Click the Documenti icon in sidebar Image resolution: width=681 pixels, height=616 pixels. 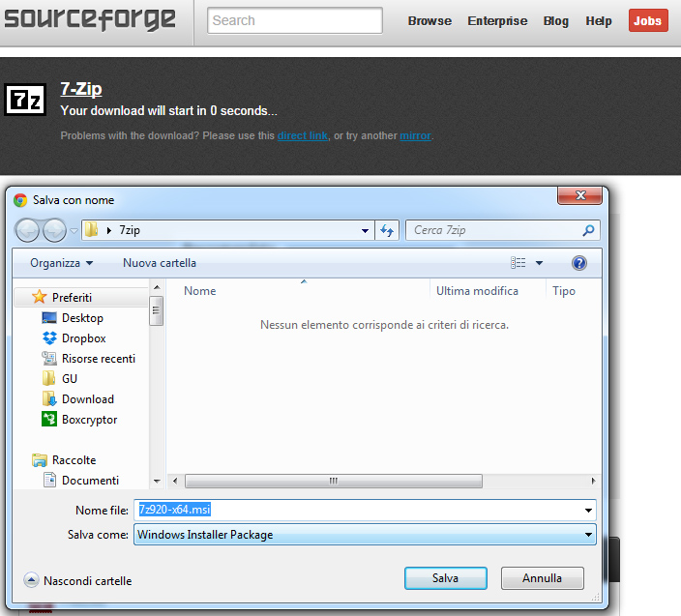click(x=49, y=480)
